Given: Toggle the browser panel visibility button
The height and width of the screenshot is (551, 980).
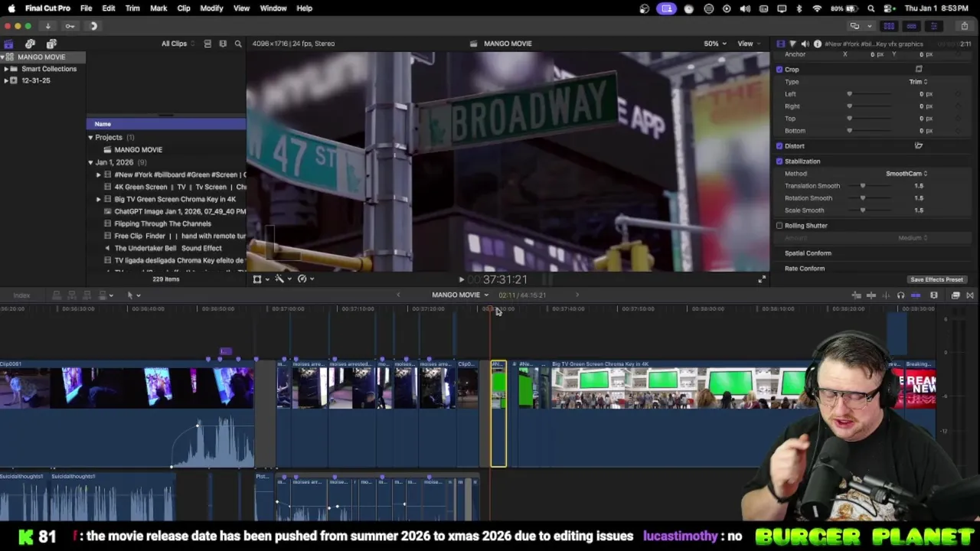Looking at the screenshot, I should point(889,26).
